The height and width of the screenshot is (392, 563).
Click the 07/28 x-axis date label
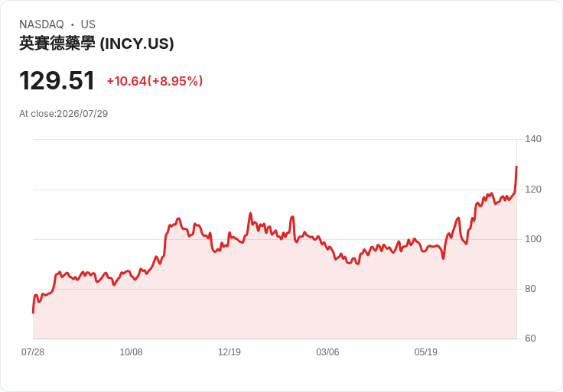click(33, 352)
